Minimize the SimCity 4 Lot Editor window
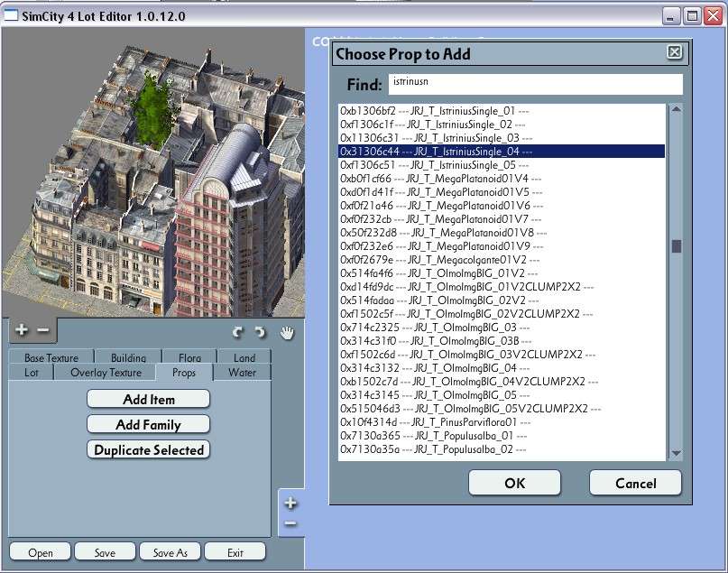Viewport: 728px width, 573px height. tap(669, 16)
